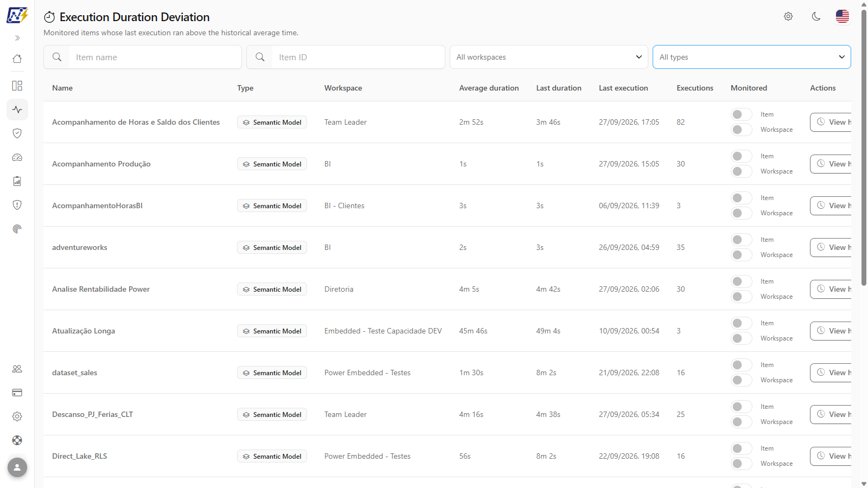Screen dimensions: 868x488
Task: Open the fingerprint sidebar icon
Action: click(x=17, y=229)
